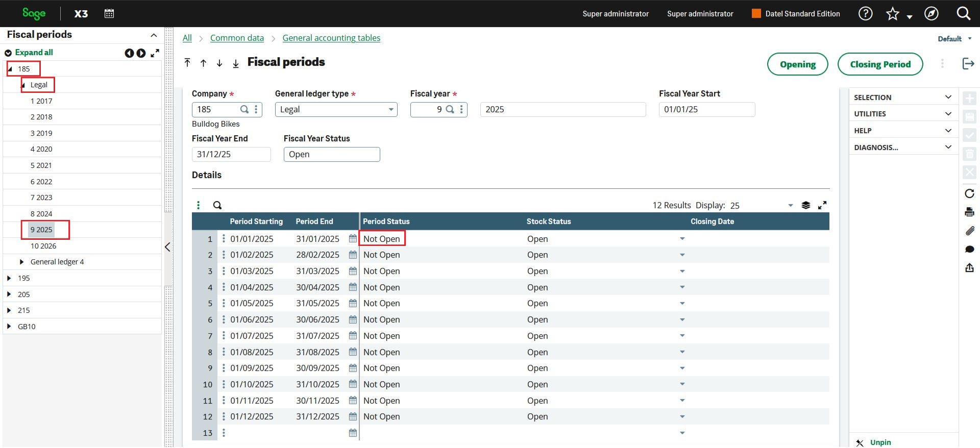Click the Sage logo
The width and height of the screenshot is (980, 448).
click(34, 14)
